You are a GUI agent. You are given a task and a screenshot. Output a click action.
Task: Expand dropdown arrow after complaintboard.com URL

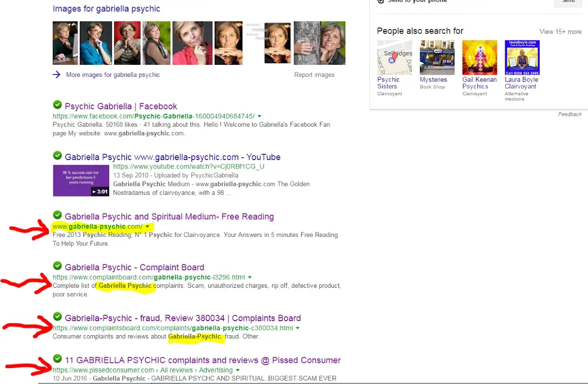click(x=250, y=277)
